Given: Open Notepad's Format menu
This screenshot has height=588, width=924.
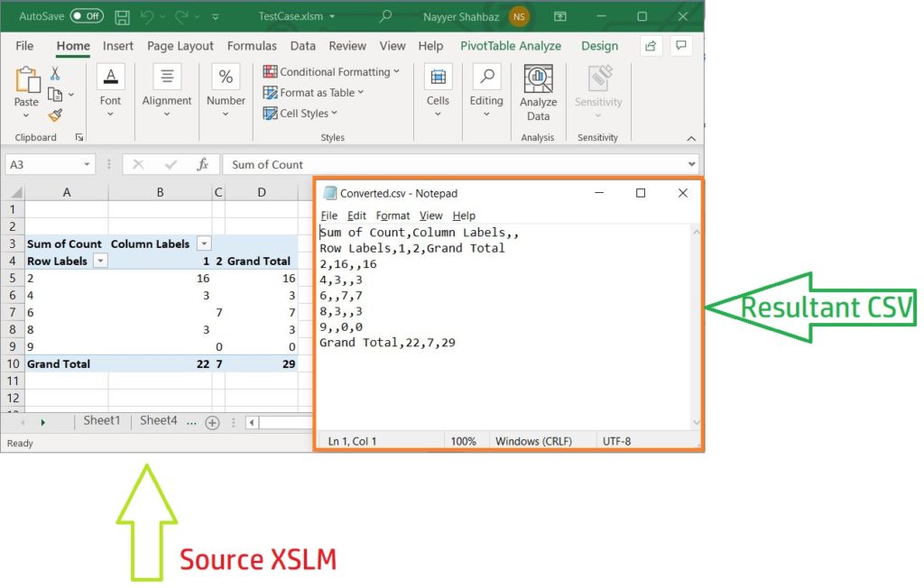Looking at the screenshot, I should point(393,216).
